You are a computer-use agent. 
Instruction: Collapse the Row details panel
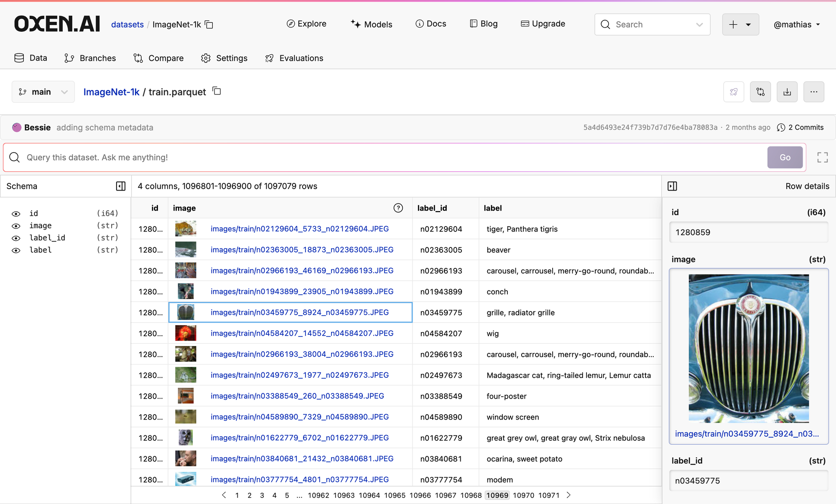pos(672,186)
